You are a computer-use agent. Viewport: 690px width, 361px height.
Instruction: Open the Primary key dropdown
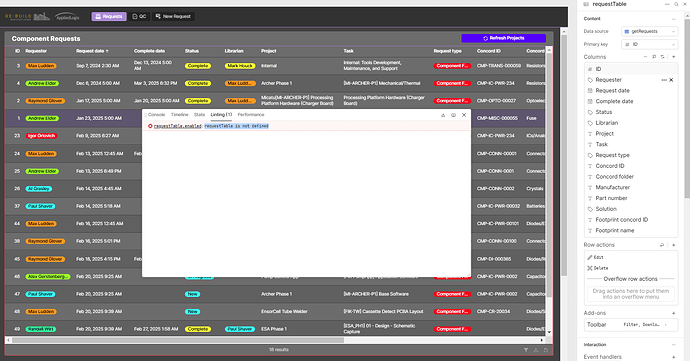point(649,44)
